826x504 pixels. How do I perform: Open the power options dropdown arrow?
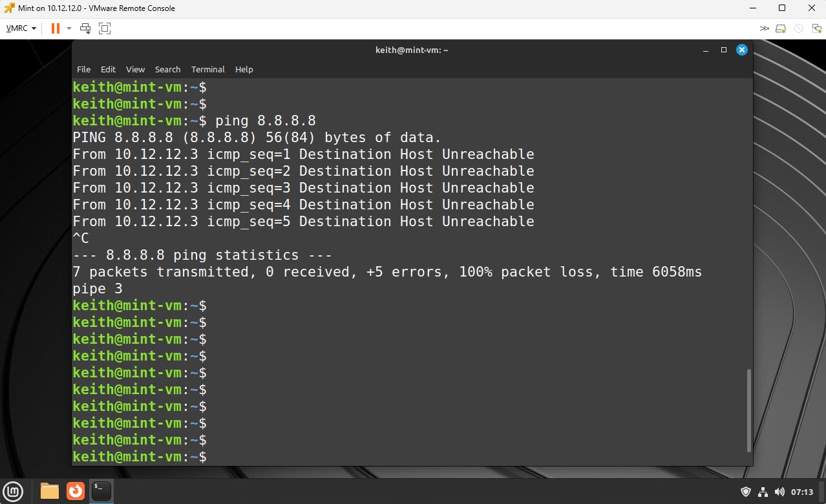pyautogui.click(x=69, y=28)
